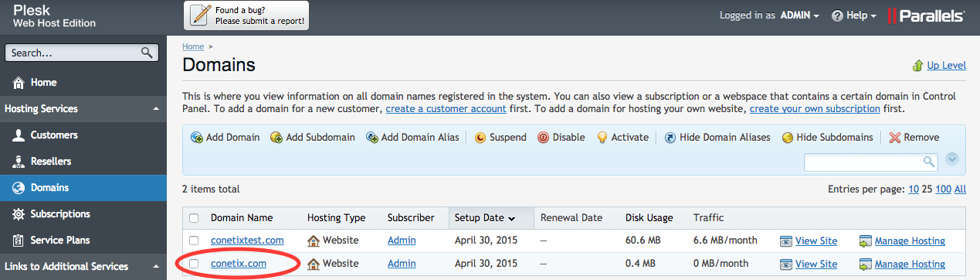Click the magnifier icon in sidebar search
980x280 pixels.
(x=147, y=53)
